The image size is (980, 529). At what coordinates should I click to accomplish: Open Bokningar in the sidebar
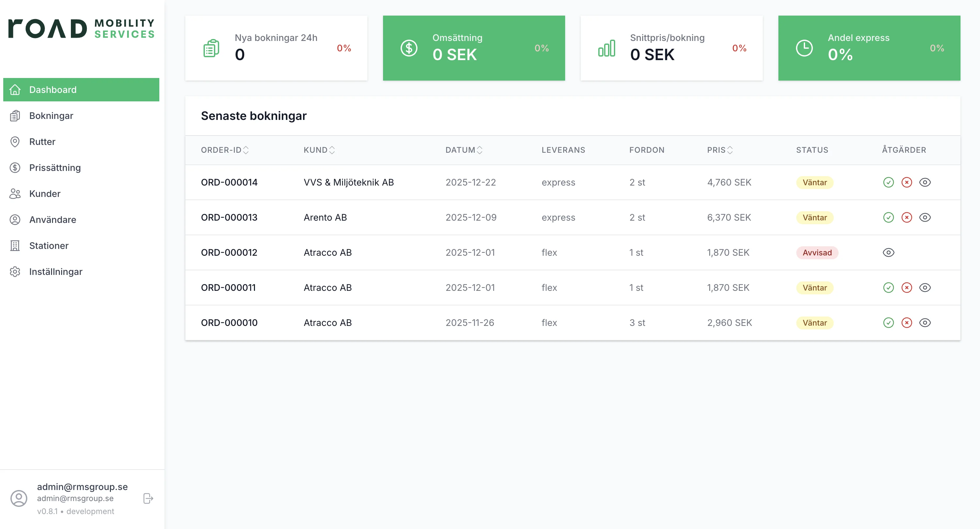coord(51,116)
